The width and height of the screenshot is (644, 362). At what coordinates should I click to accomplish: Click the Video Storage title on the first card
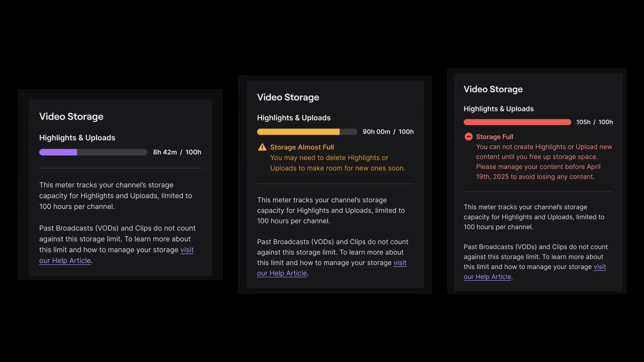coord(71,116)
